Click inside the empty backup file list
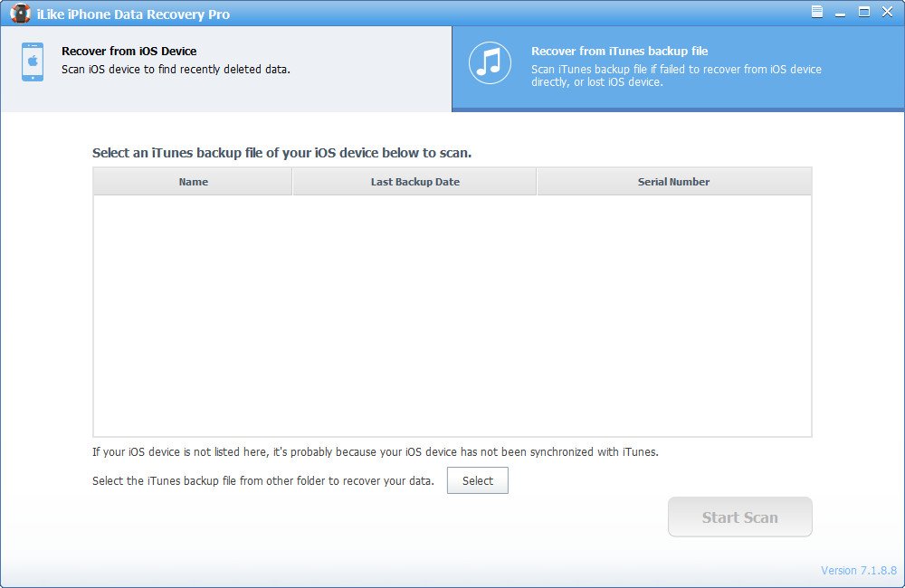 [452, 316]
